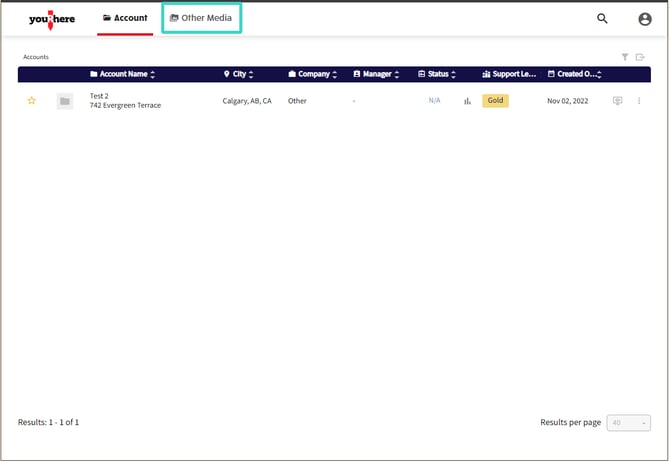This screenshot has width=670, height=462.
Task: Click the export accounts icon
Action: tap(640, 57)
